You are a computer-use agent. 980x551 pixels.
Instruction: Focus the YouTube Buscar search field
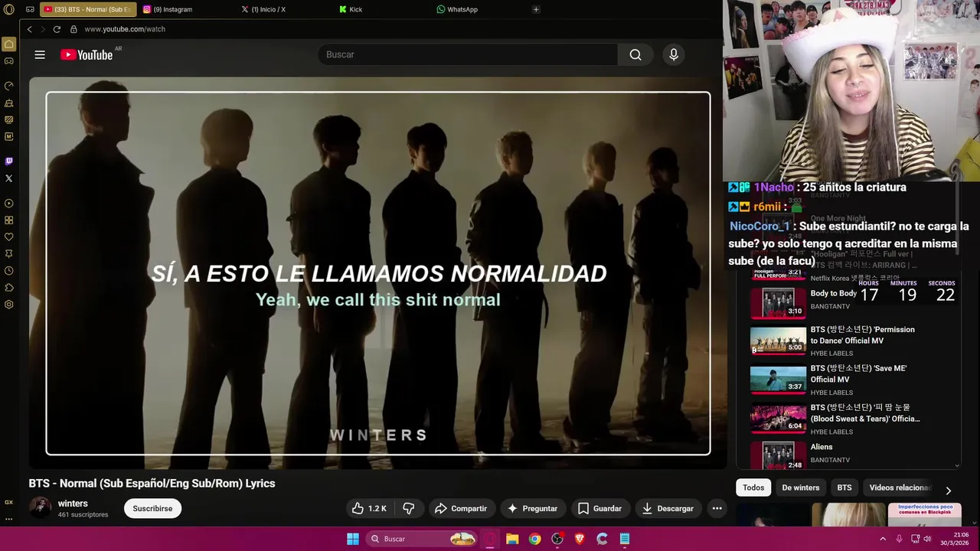tap(468, 54)
